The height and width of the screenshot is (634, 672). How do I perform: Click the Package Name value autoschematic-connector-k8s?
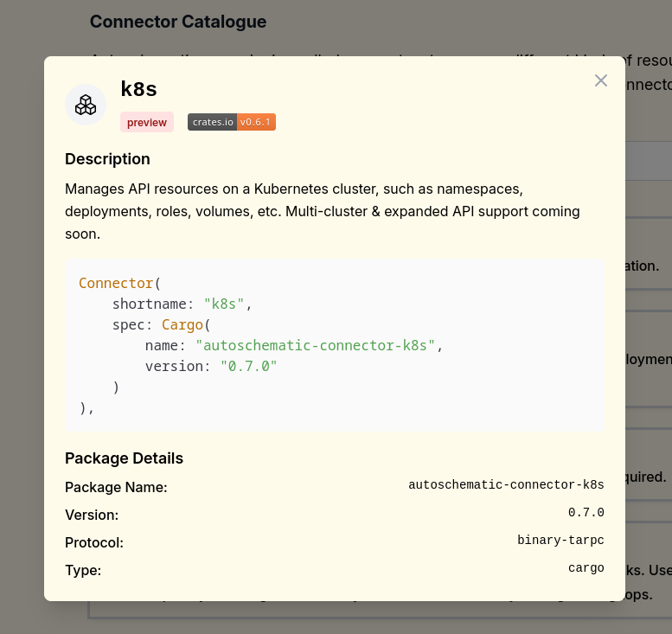coord(506,485)
